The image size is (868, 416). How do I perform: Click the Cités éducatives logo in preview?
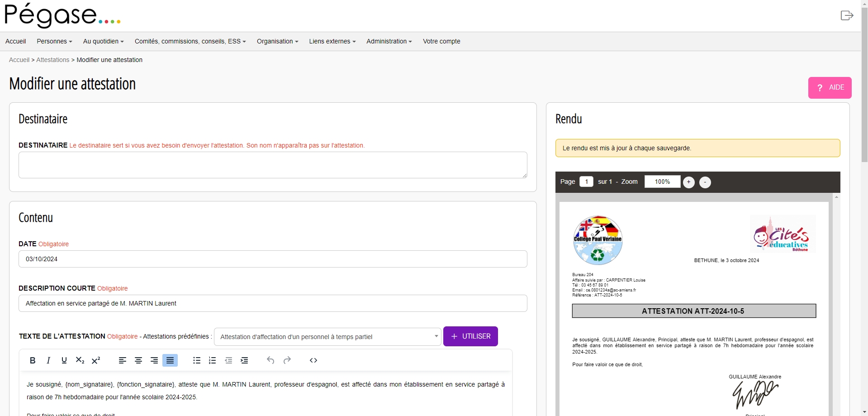[783, 234]
